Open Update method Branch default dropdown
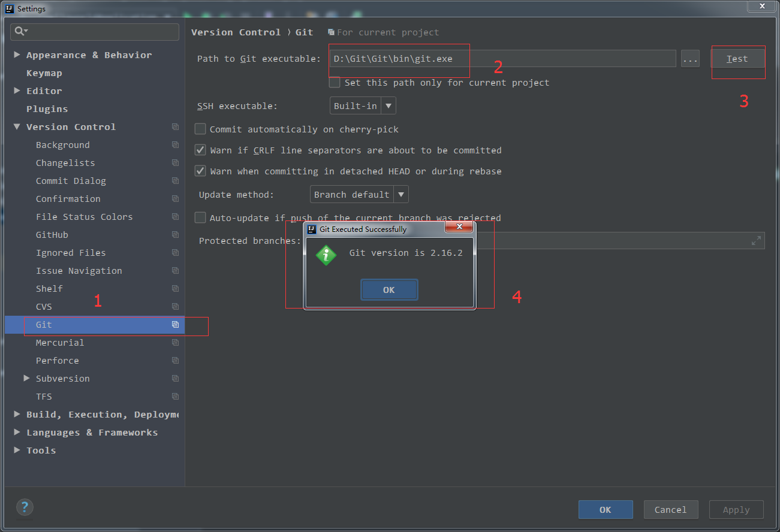This screenshot has width=780, height=532. pos(360,194)
